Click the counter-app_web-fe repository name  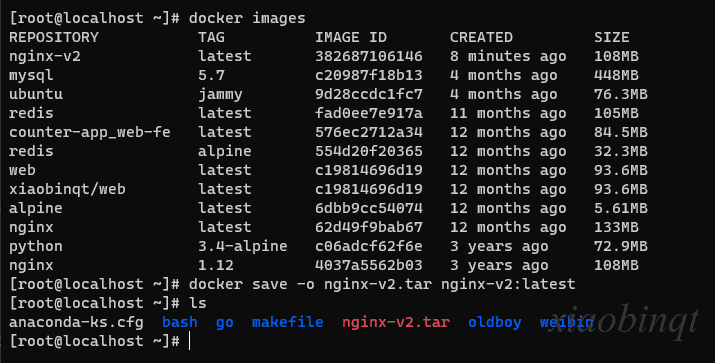coord(90,132)
